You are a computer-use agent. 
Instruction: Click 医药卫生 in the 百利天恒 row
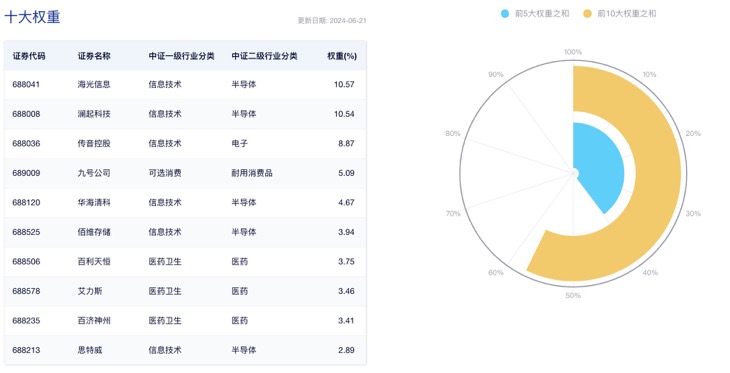click(165, 262)
